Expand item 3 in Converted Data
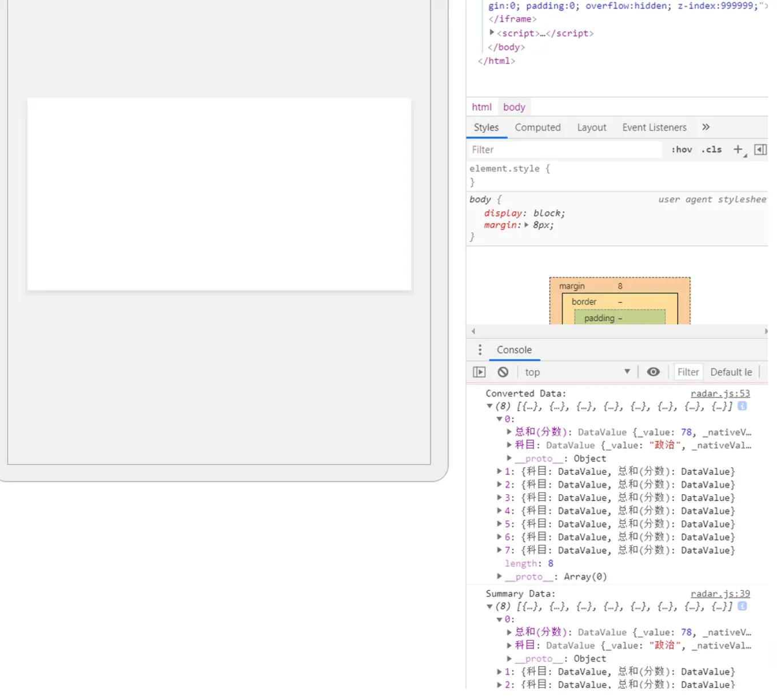This screenshot has width=777, height=700. [499, 498]
